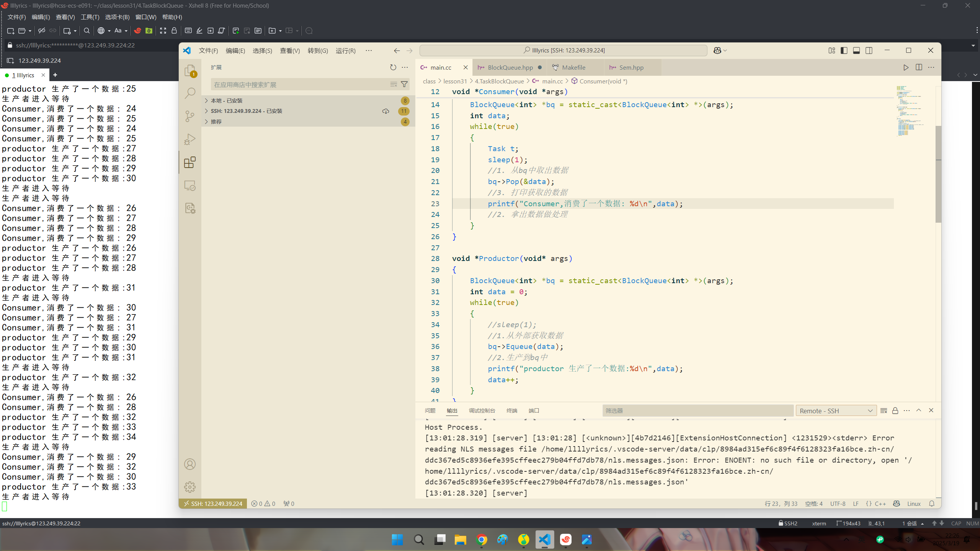Open the Source Control view in activity bar
Screen dimensions: 980x551
coord(190,116)
